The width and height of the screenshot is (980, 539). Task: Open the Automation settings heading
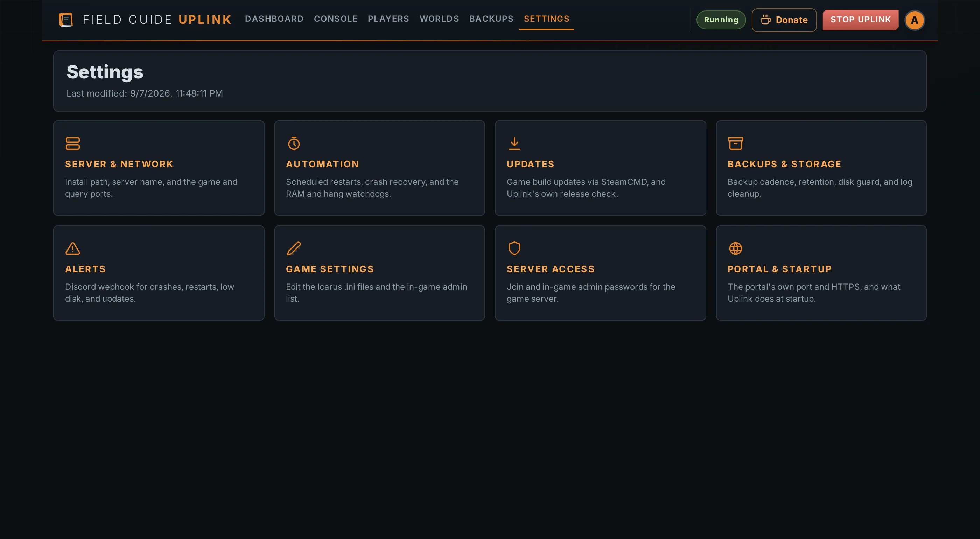tap(322, 164)
